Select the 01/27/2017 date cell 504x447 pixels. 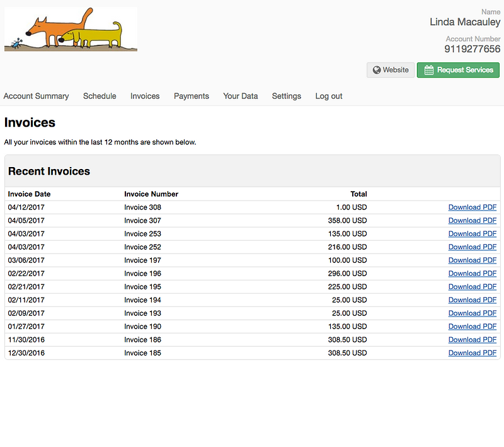pyautogui.click(x=26, y=327)
